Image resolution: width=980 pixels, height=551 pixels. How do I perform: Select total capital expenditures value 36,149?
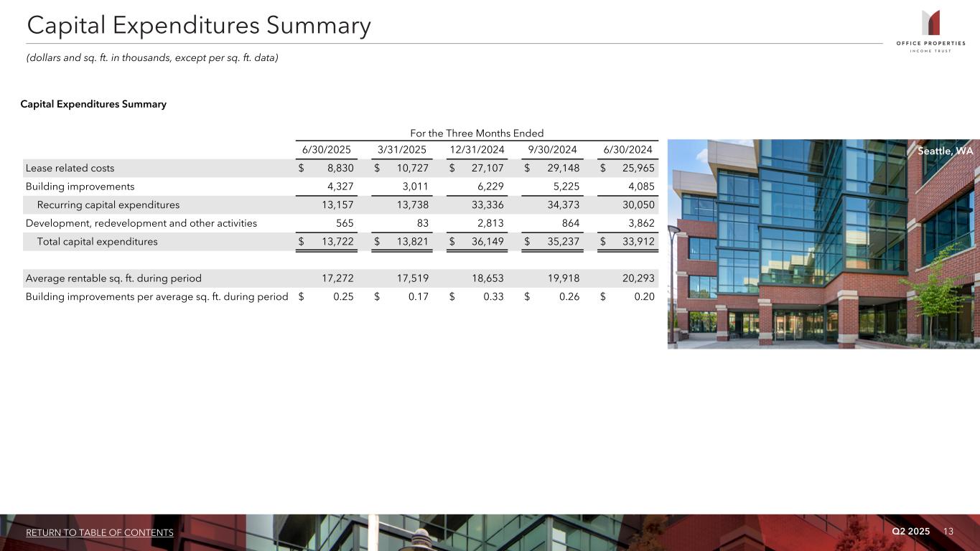487,242
